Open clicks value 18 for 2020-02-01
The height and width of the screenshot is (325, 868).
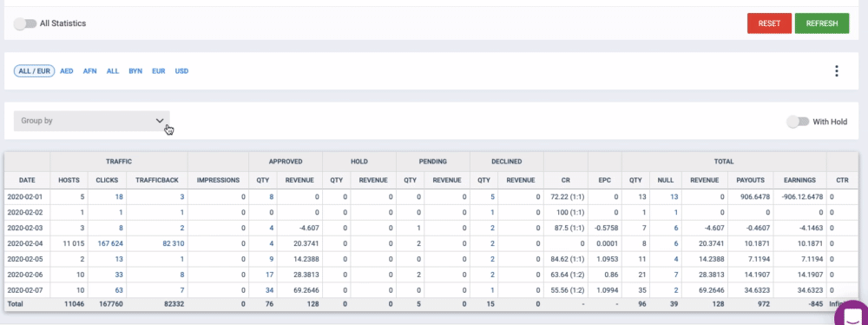click(x=119, y=197)
